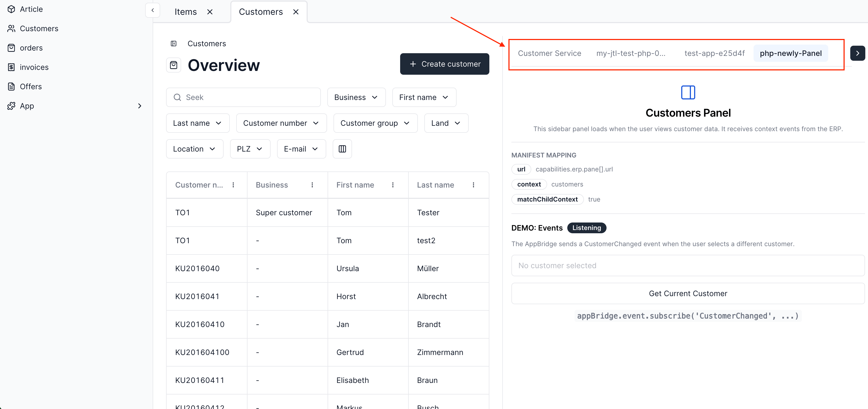Image resolution: width=868 pixels, height=409 pixels.
Task: Click the Albrecht last name cell
Action: (448, 296)
